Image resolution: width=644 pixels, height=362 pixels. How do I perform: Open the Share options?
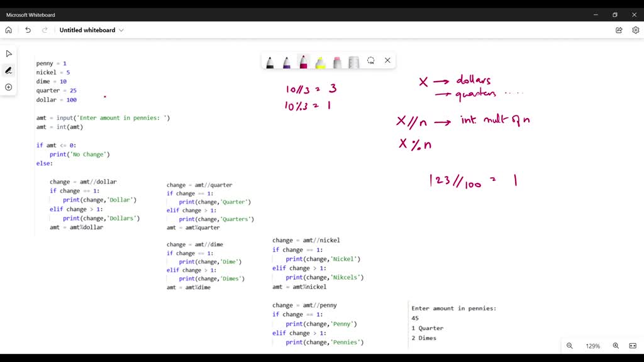click(618, 30)
